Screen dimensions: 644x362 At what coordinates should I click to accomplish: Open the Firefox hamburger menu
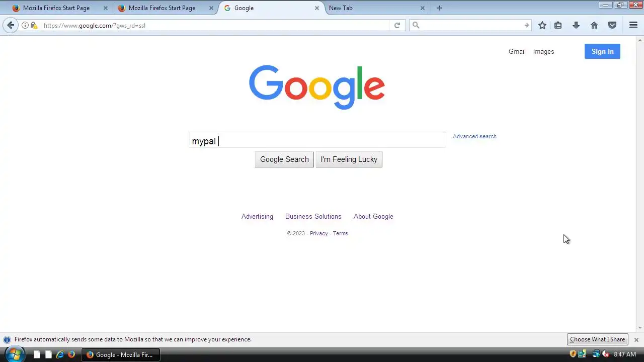(633, 25)
